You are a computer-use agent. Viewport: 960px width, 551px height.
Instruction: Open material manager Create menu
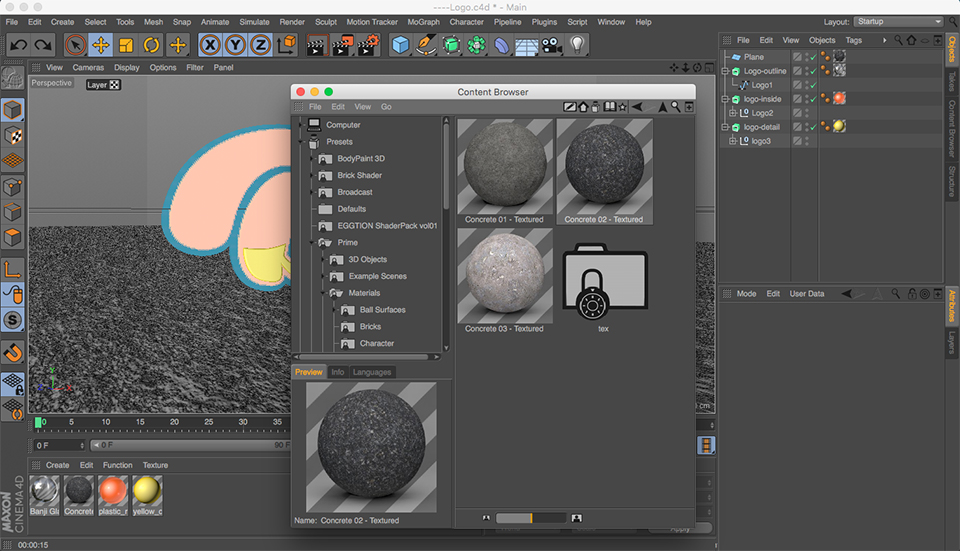tap(58, 465)
